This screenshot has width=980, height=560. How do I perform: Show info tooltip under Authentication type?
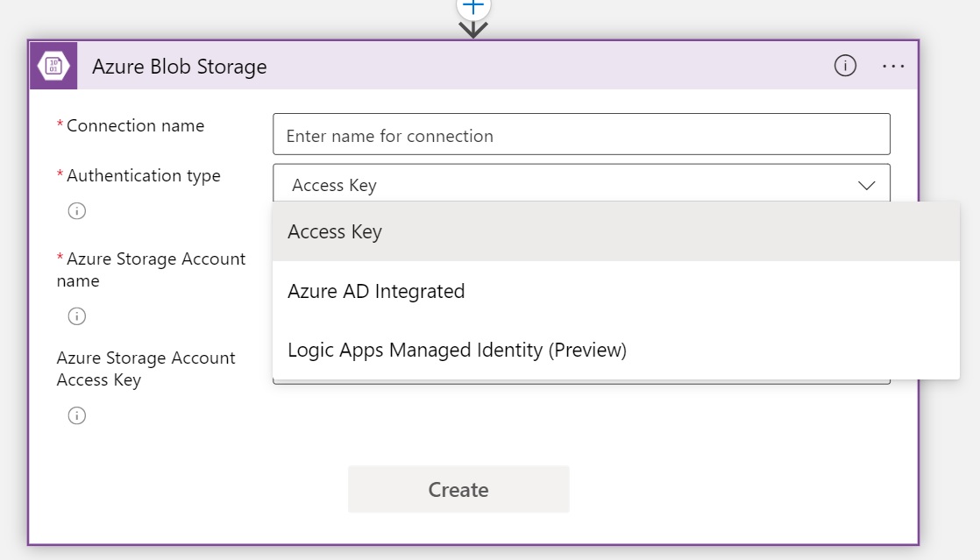77,211
